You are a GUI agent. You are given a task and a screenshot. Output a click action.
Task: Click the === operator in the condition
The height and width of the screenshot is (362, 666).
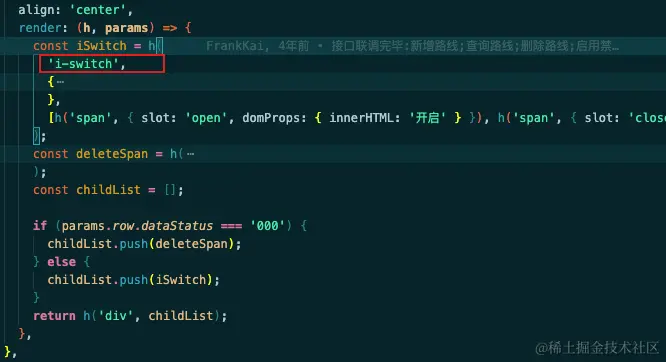[x=231, y=226]
